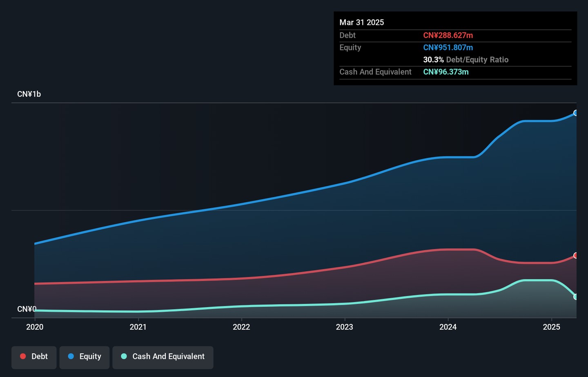Screen dimensions: 588x377
Task: Click the 2022 x-axis label
Action: point(241,327)
